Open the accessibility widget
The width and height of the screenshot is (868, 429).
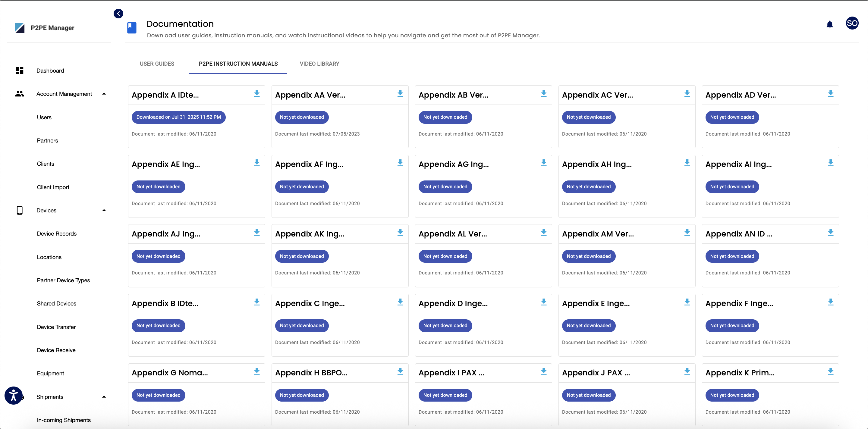[x=14, y=395]
